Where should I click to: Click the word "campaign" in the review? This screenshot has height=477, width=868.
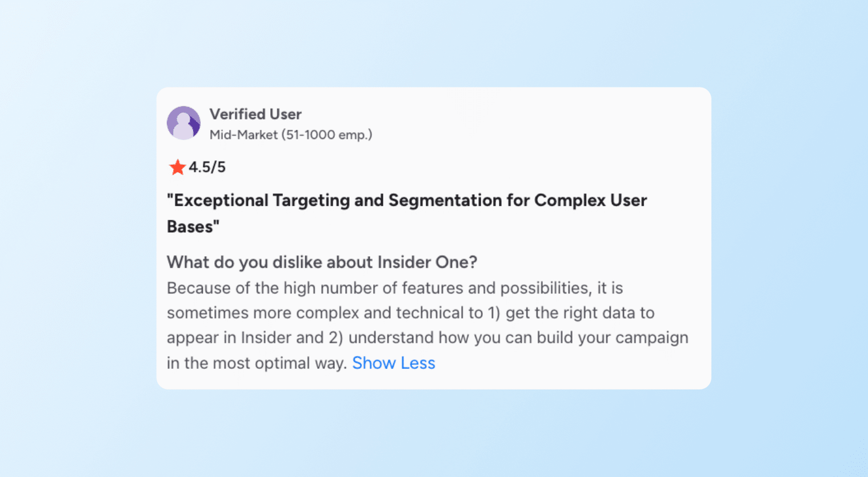point(651,337)
